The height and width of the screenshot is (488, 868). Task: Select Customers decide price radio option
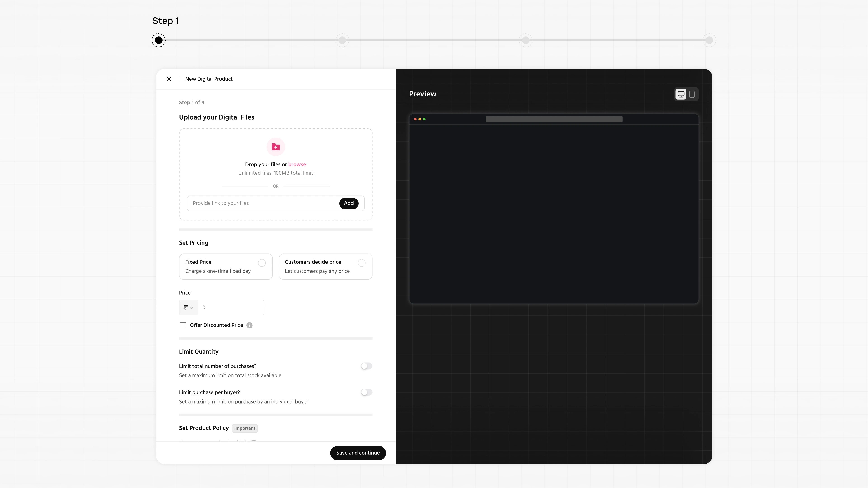click(x=362, y=263)
